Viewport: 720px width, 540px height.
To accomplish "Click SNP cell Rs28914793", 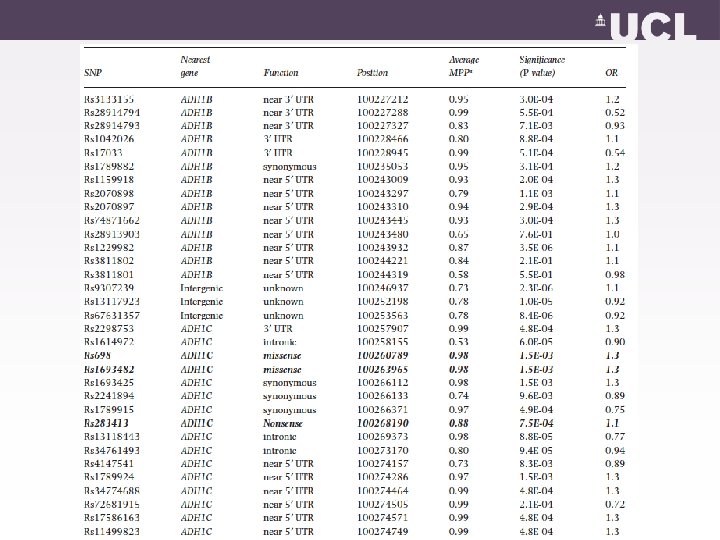I will 112,126.
